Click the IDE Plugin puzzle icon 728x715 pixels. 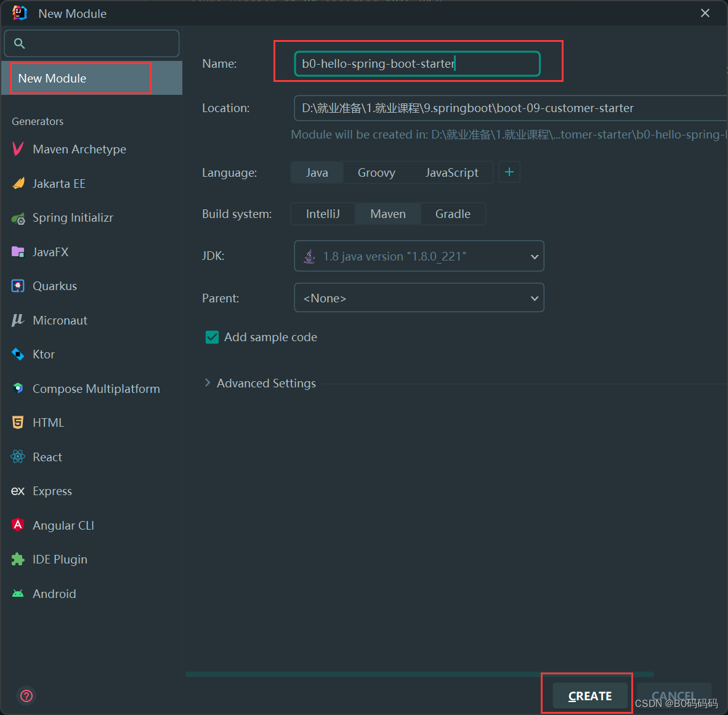pos(18,559)
